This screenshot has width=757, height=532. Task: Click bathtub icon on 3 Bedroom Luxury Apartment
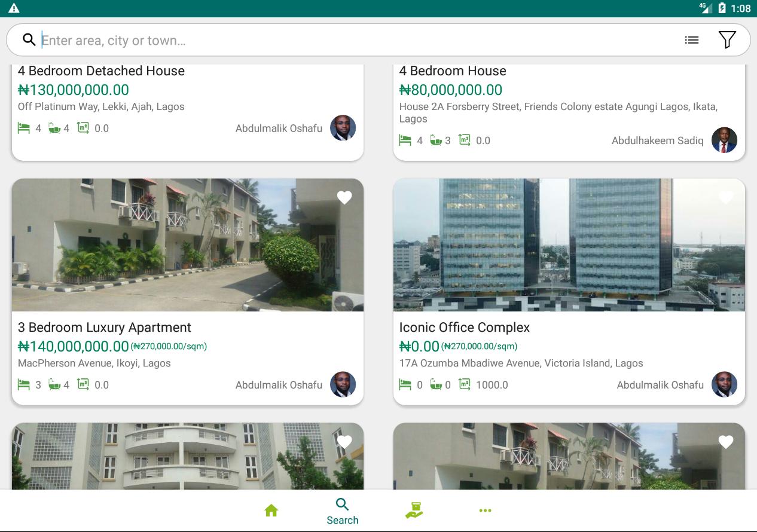(x=54, y=384)
